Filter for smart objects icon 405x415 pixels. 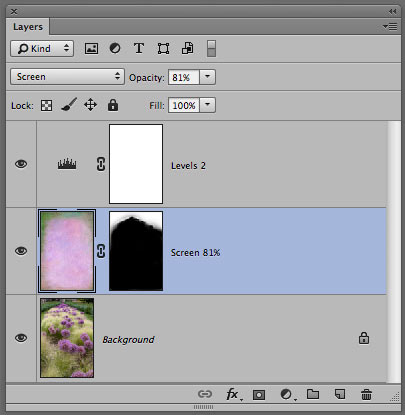click(188, 49)
